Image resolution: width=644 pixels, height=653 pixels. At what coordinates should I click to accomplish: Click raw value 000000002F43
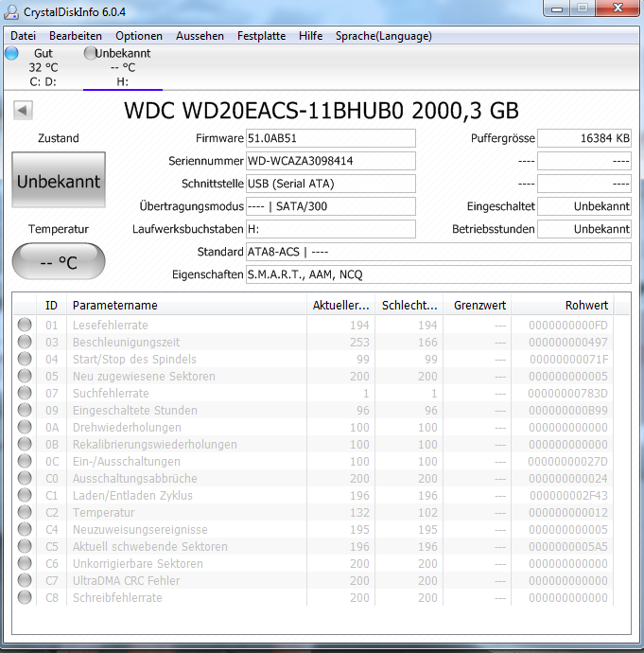[x=568, y=496]
